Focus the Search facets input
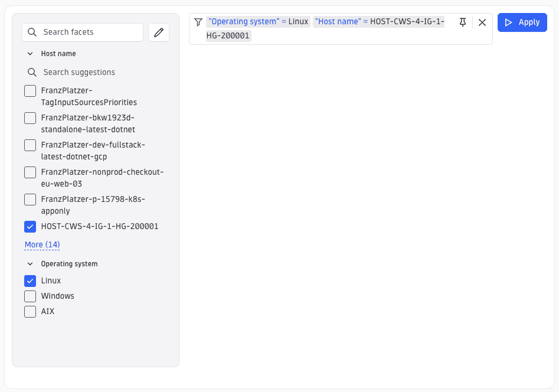This screenshot has height=392, width=559. coord(83,32)
